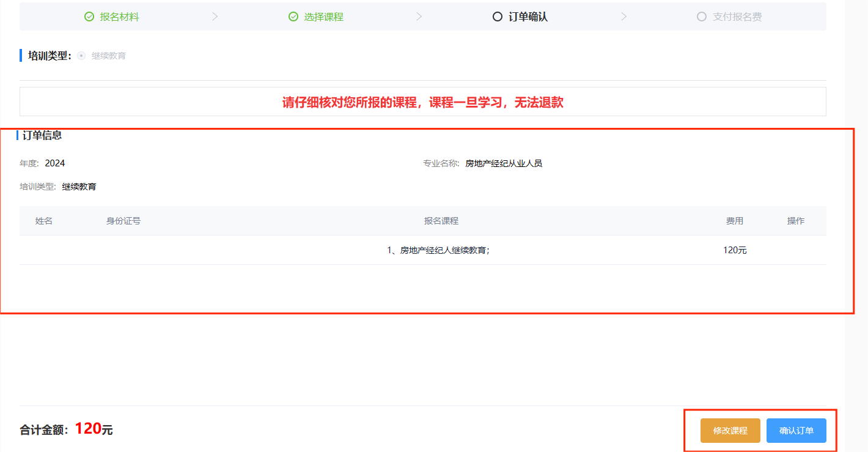The image size is (868, 452).
Task: Click the 报名课程 column header
Action: click(x=441, y=221)
